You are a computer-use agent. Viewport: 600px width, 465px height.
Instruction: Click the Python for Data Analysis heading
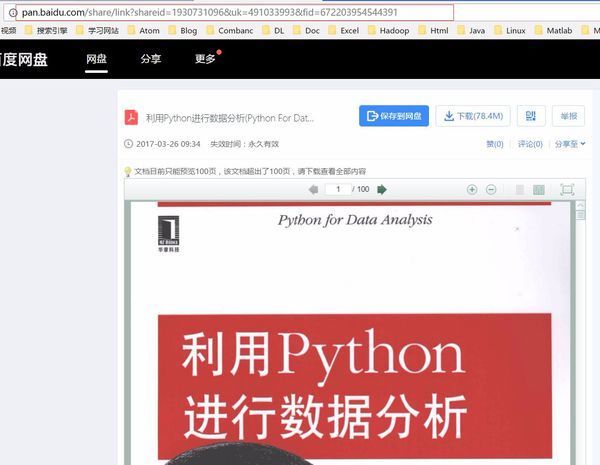[x=355, y=220]
